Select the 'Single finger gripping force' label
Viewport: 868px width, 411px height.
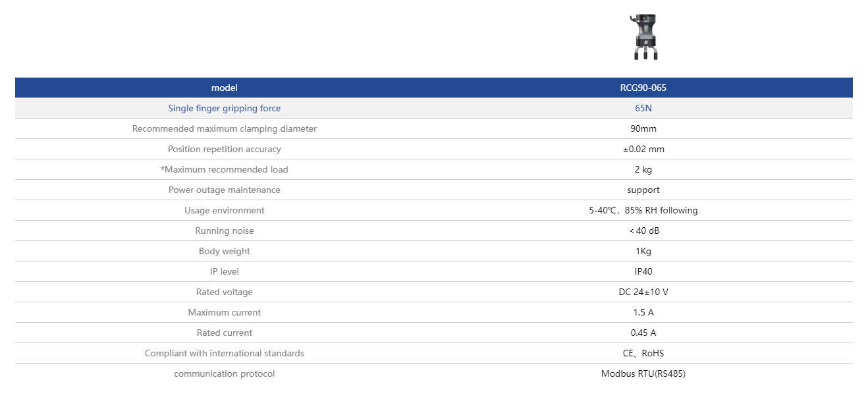(x=225, y=108)
